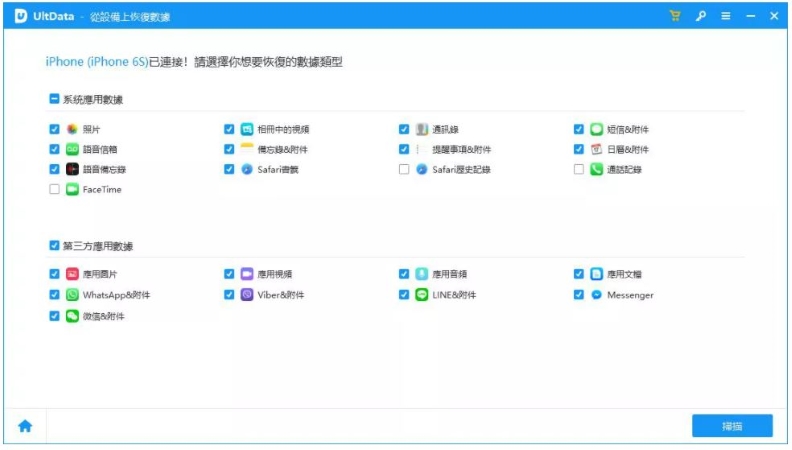792x450 pixels.
Task: Uncheck the 語音信箱 checkbox
Action: pyautogui.click(x=54, y=149)
